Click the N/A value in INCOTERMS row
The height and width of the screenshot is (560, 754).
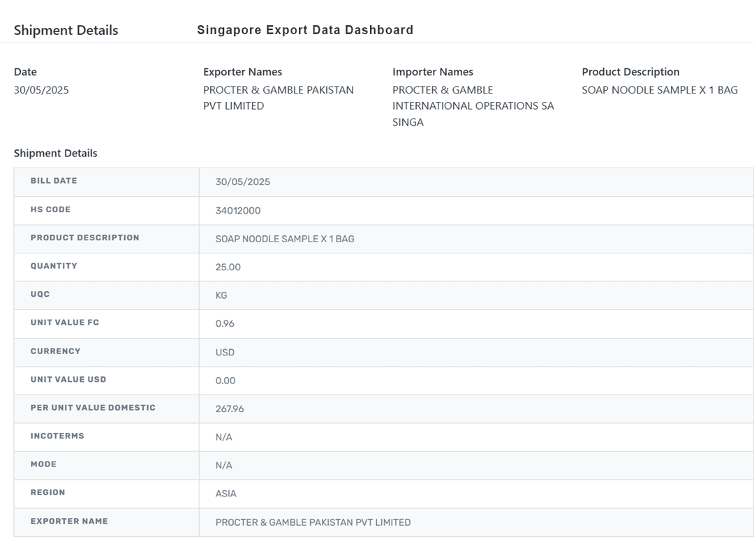[x=223, y=437]
